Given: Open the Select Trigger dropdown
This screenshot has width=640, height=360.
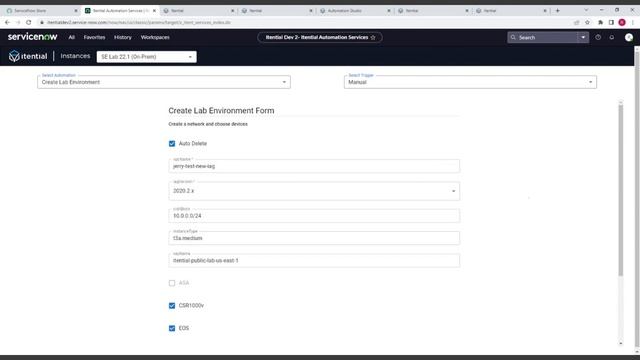Looking at the screenshot, I should 470,82.
